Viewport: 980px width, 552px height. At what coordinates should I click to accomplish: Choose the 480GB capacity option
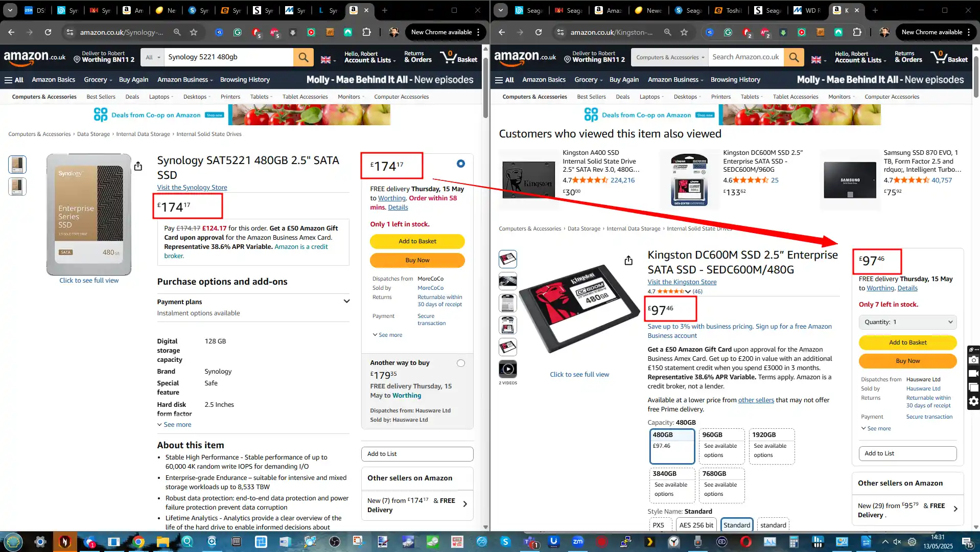(x=672, y=446)
